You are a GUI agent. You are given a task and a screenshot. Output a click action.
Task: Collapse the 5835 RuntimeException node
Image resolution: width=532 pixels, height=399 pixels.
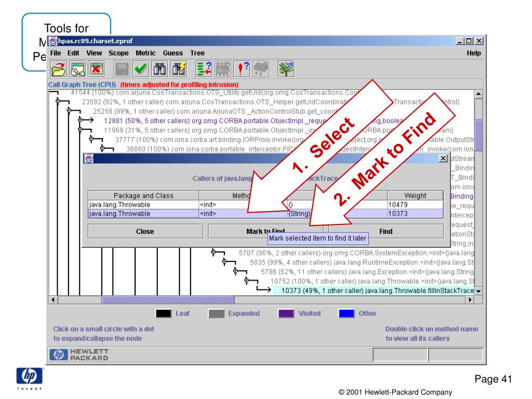pos(224,261)
